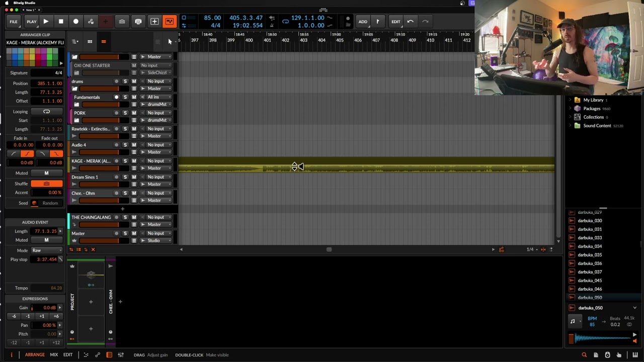Screen dimensions: 644x362
Task: Click the add-scene plus box icon
Action: pyautogui.click(x=154, y=22)
